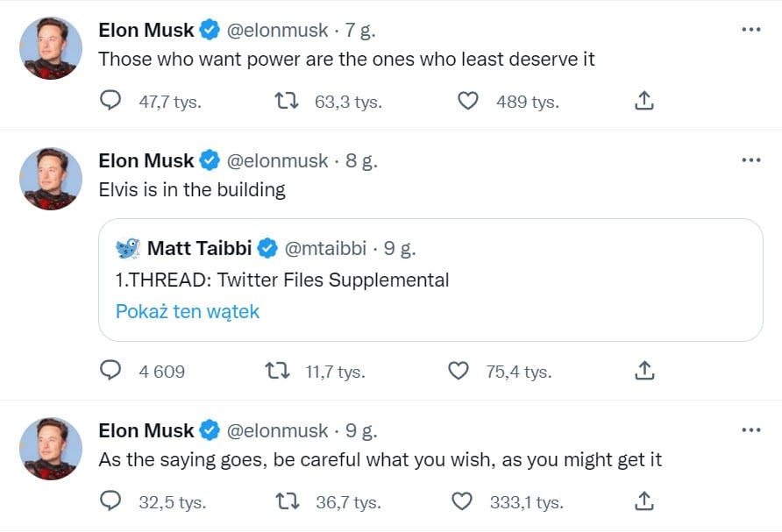This screenshot has height=532, width=782.
Task: Like the tweet with 333,1 tys. likes
Action: pos(461,500)
